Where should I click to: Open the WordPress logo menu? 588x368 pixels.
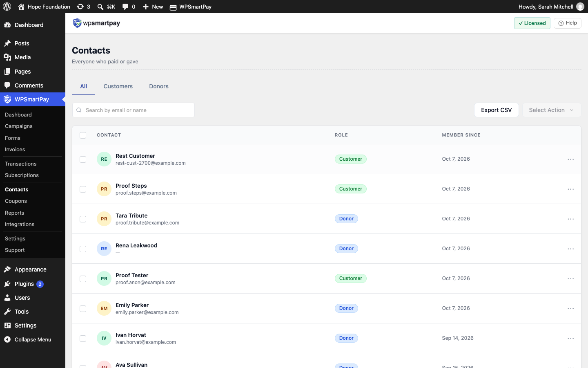tap(7, 7)
